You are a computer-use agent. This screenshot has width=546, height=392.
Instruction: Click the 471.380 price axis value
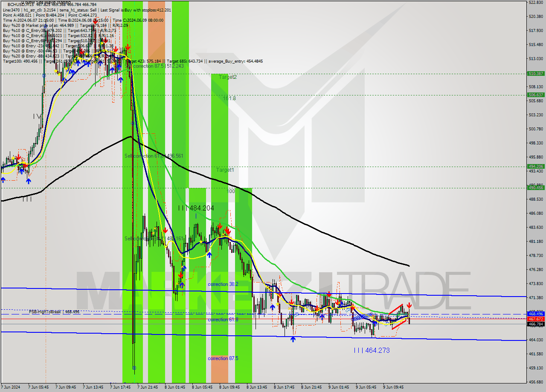point(535,297)
